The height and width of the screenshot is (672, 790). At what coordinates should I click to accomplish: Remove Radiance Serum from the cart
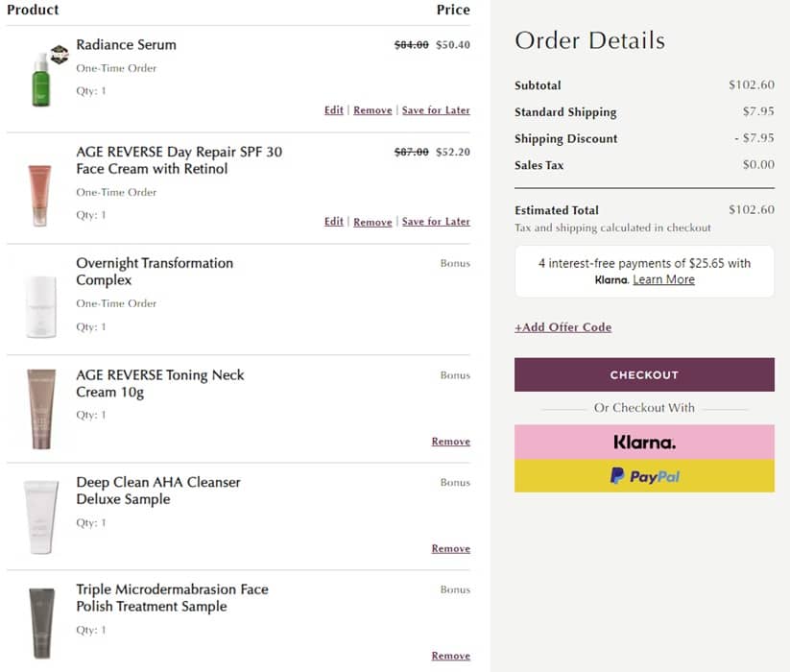pos(372,110)
